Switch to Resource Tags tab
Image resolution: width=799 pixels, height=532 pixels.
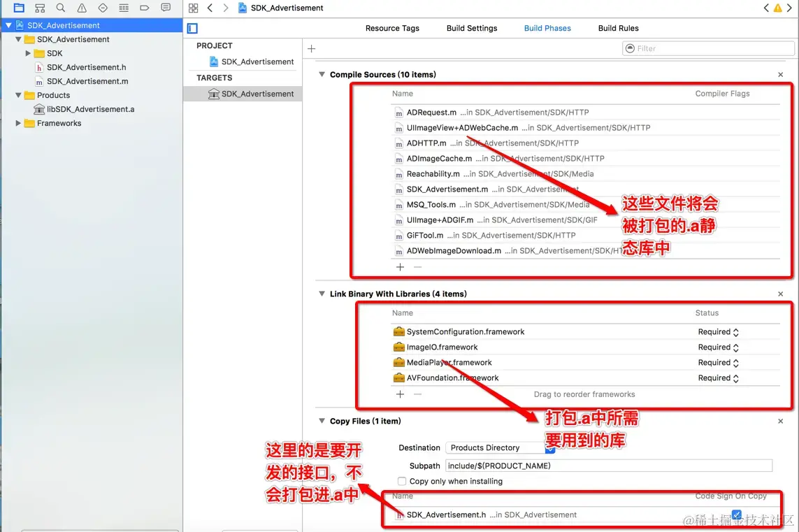tap(392, 28)
